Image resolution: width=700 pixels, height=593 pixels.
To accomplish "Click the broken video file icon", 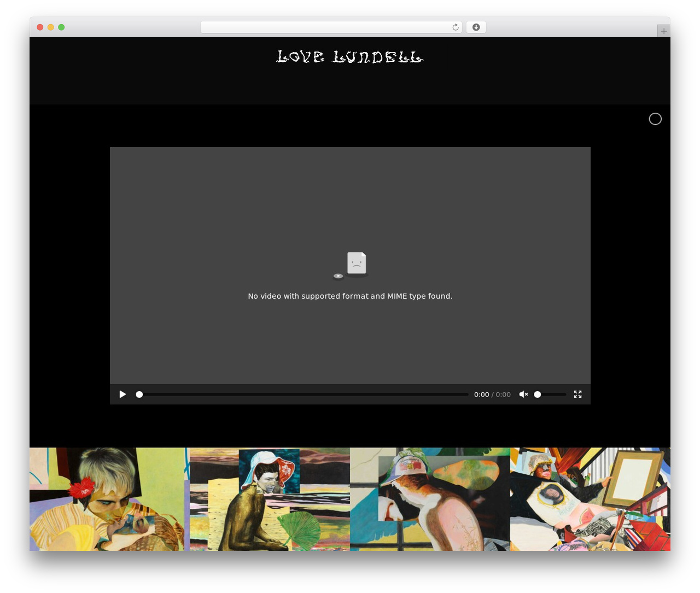I will [x=351, y=265].
